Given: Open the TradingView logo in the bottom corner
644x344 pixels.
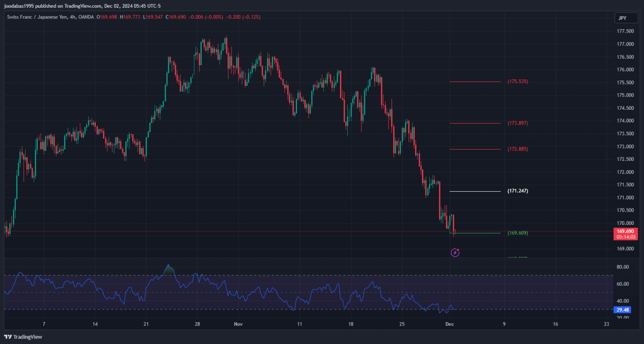Looking at the screenshot, I should click(x=23, y=337).
